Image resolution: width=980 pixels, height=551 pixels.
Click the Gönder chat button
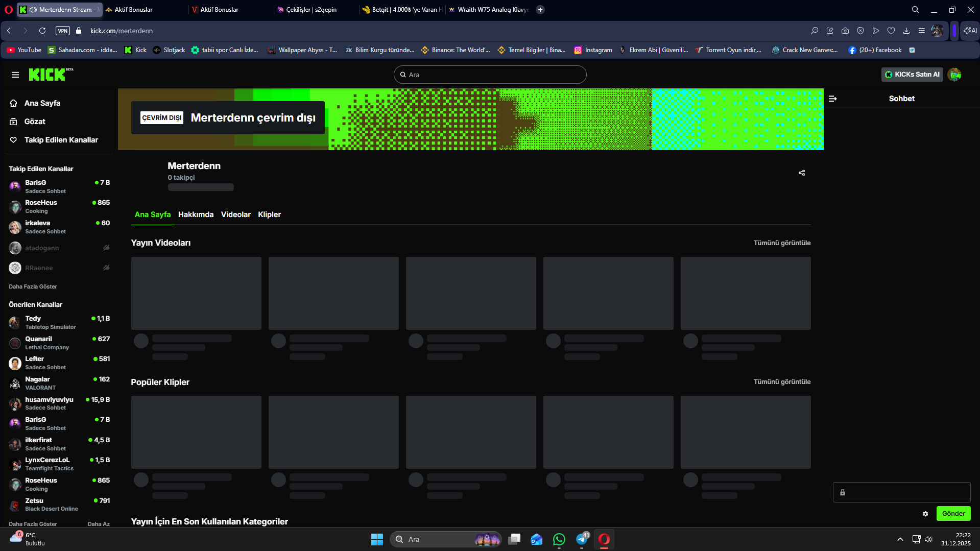click(x=953, y=514)
